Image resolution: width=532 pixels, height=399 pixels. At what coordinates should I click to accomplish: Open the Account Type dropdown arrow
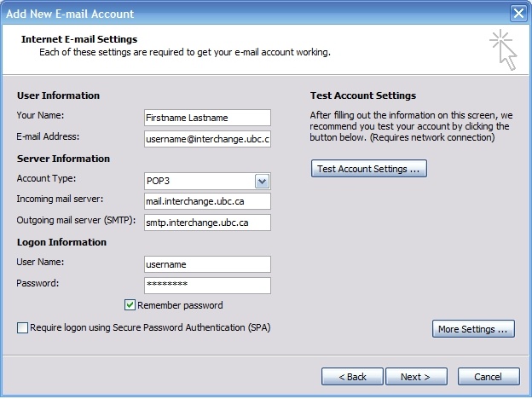[x=262, y=181]
